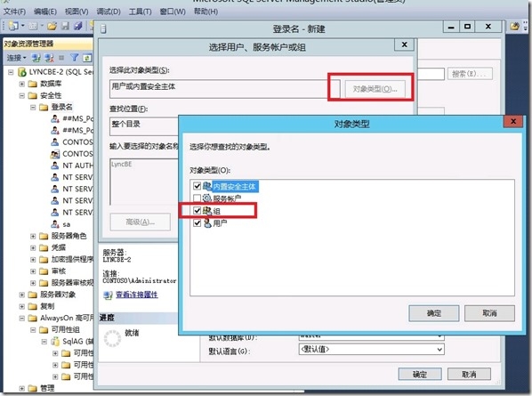Select the 复制 tree item
The height and width of the screenshot is (396, 532).
point(47,306)
